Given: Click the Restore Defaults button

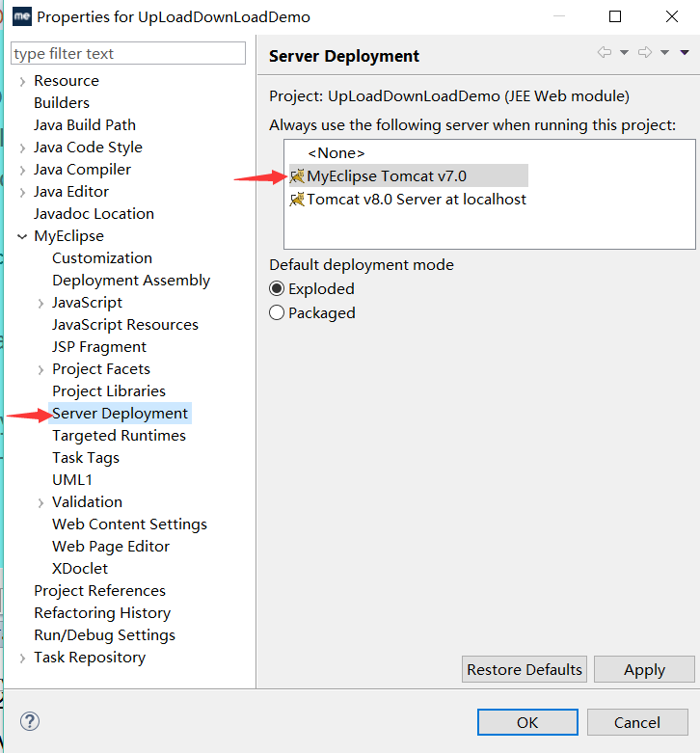Looking at the screenshot, I should [x=525, y=669].
